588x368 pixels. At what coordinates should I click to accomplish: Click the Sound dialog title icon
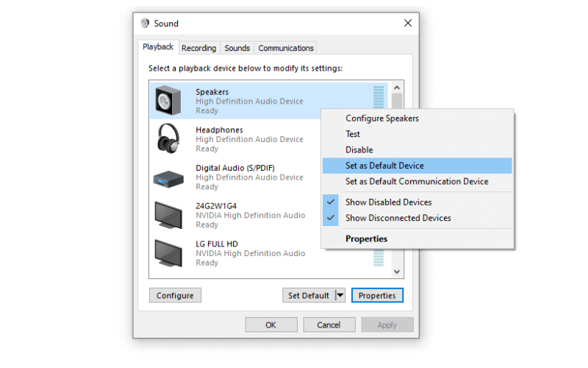145,24
